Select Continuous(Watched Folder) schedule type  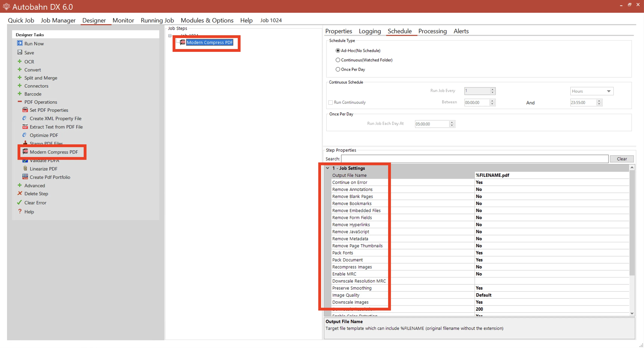(x=338, y=60)
